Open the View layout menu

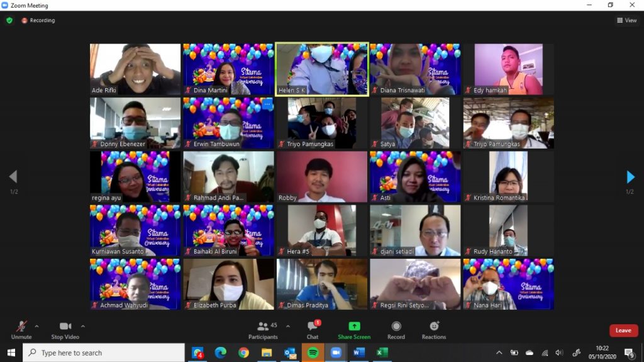click(x=627, y=20)
